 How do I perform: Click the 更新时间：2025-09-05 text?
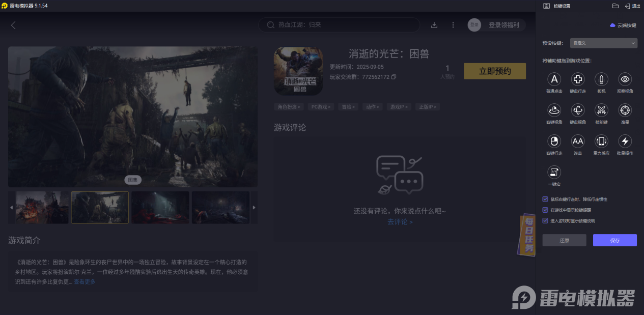tap(357, 67)
